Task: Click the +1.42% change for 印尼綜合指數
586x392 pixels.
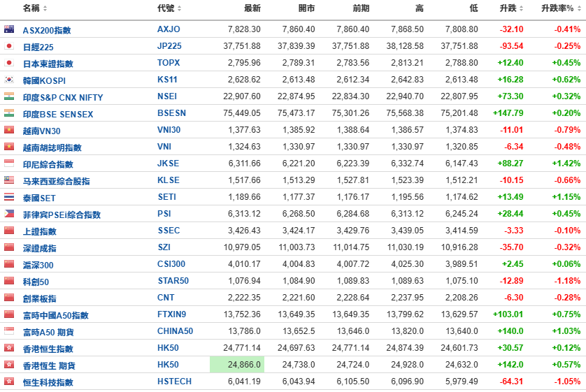Action: coord(566,164)
